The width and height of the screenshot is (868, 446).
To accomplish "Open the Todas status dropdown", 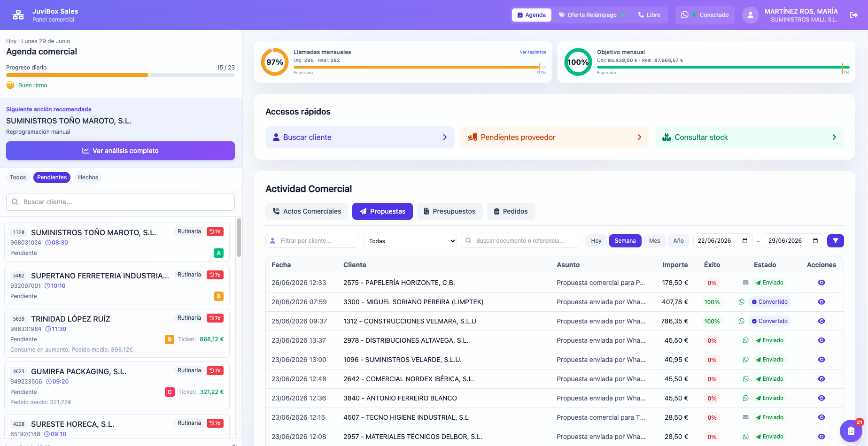I will click(410, 241).
